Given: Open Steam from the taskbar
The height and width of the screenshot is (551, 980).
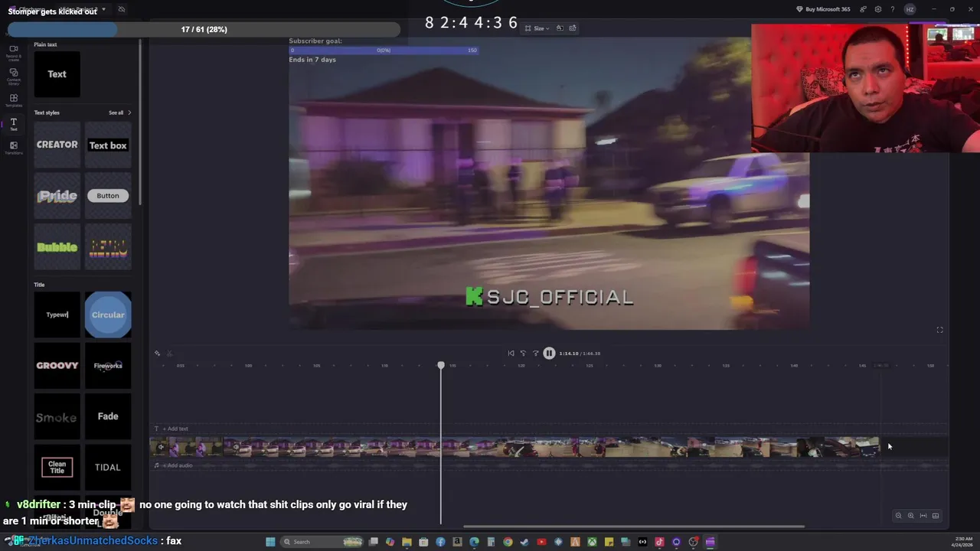Looking at the screenshot, I should (524, 542).
